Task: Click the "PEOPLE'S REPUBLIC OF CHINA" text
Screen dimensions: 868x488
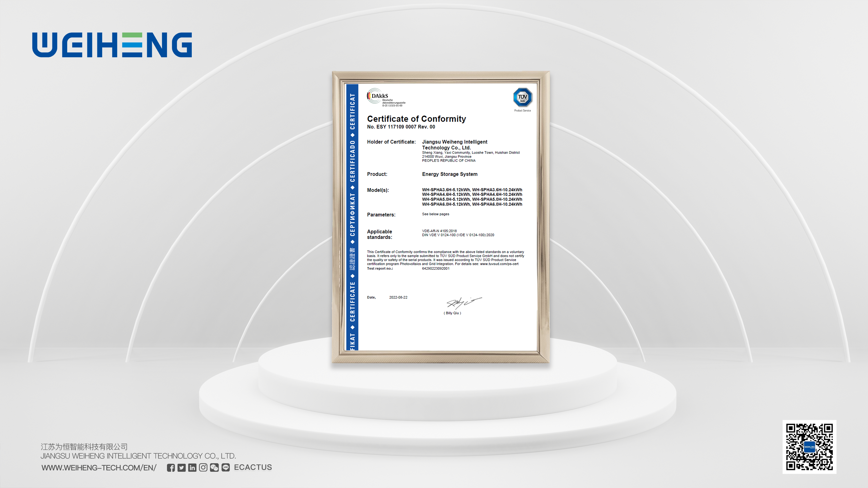Action: pyautogui.click(x=449, y=161)
